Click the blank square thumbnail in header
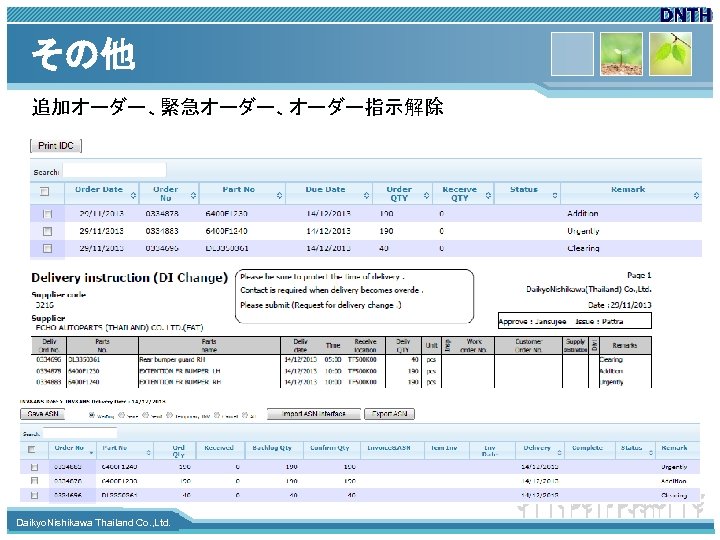This screenshot has width=720, height=540. coord(572,54)
